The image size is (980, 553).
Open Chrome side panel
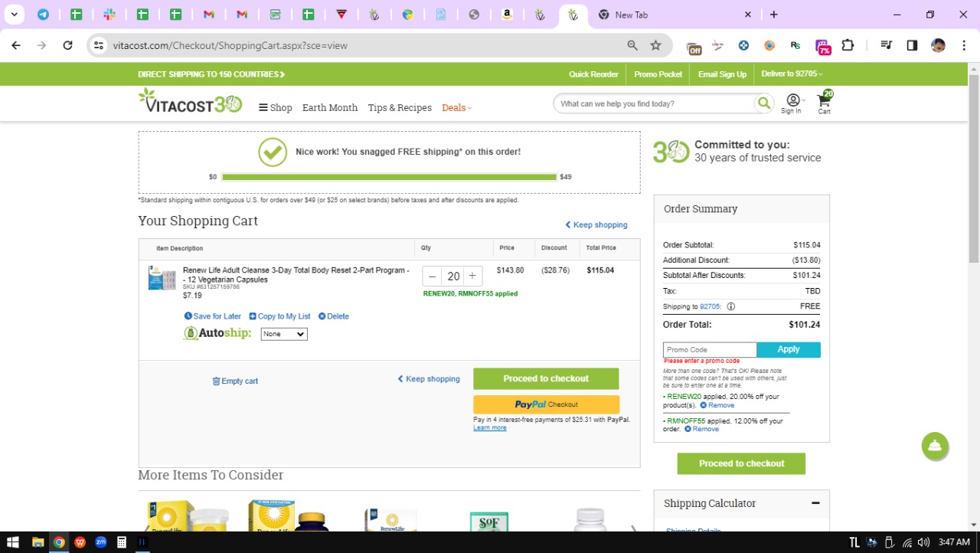[x=912, y=45]
